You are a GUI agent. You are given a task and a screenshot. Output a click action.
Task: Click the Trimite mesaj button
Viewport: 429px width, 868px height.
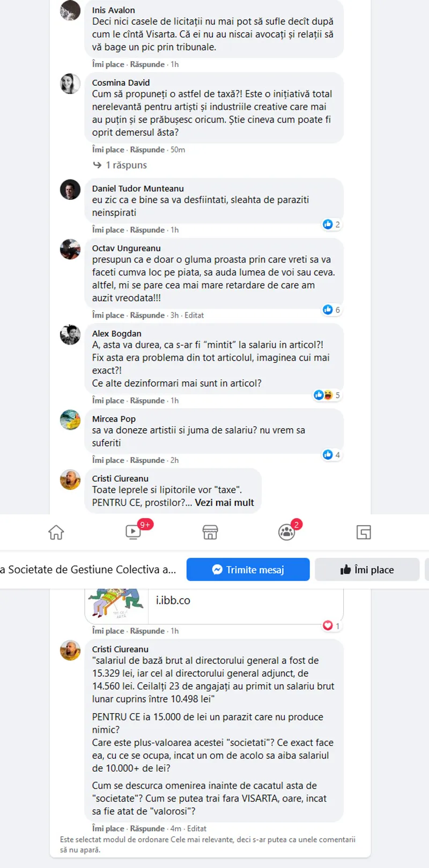click(x=248, y=570)
